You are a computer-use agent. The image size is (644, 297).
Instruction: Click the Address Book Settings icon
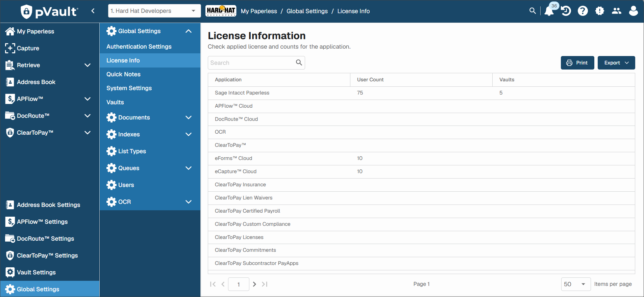(x=10, y=205)
